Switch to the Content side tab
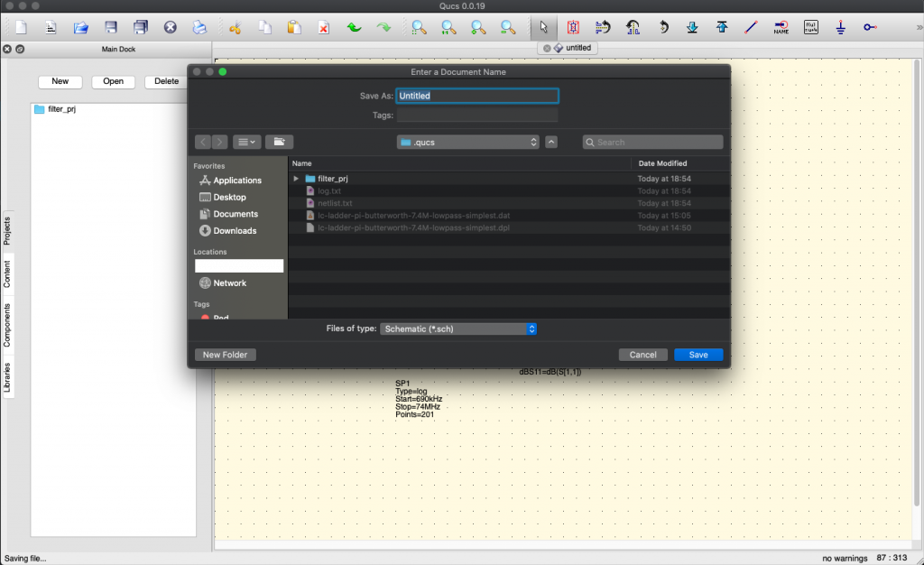This screenshot has width=924, height=565. (x=7, y=274)
